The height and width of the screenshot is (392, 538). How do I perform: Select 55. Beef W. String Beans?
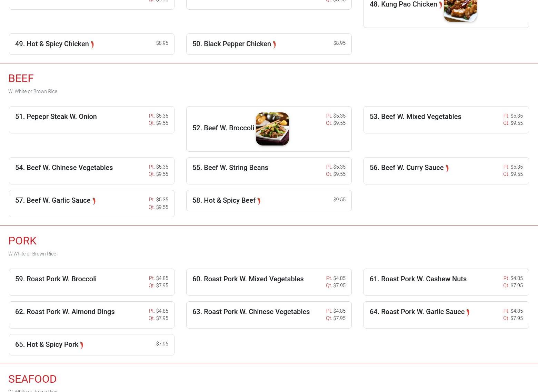tap(269, 171)
